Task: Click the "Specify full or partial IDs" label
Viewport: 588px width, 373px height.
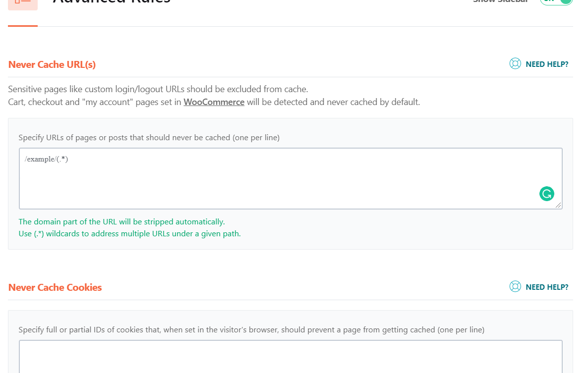Action: (x=251, y=329)
